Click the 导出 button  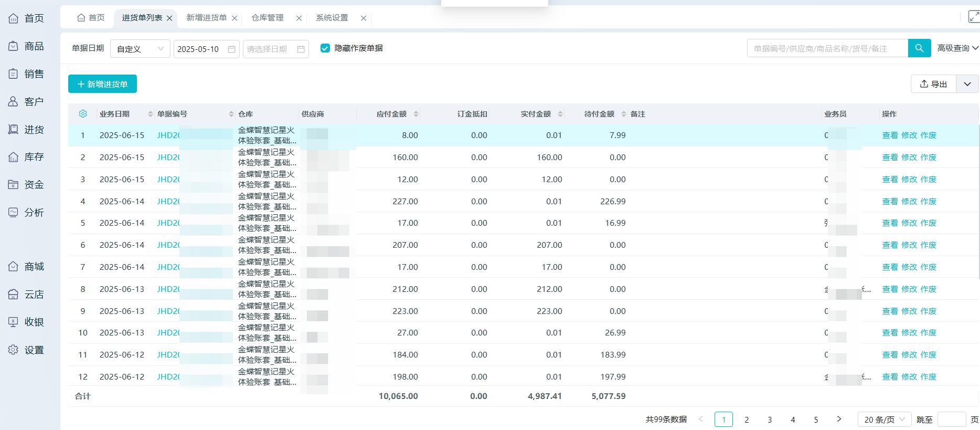[934, 84]
